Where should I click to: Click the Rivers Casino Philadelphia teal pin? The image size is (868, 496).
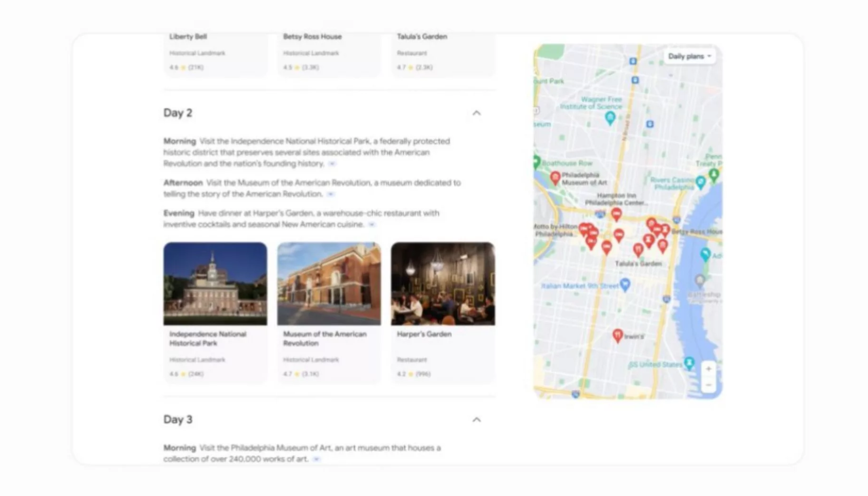coord(700,182)
